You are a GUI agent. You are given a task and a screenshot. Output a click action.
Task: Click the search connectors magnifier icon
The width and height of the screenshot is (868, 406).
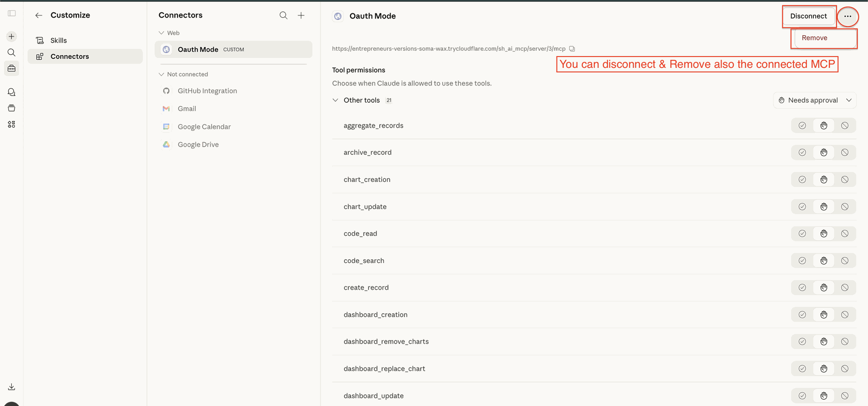[x=283, y=15]
